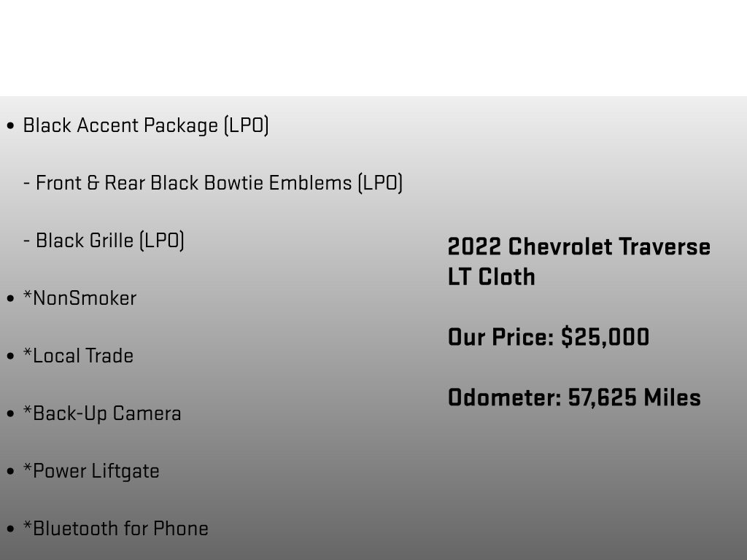Select Front & Rear Black Bowtie Emblems line

coord(213,183)
